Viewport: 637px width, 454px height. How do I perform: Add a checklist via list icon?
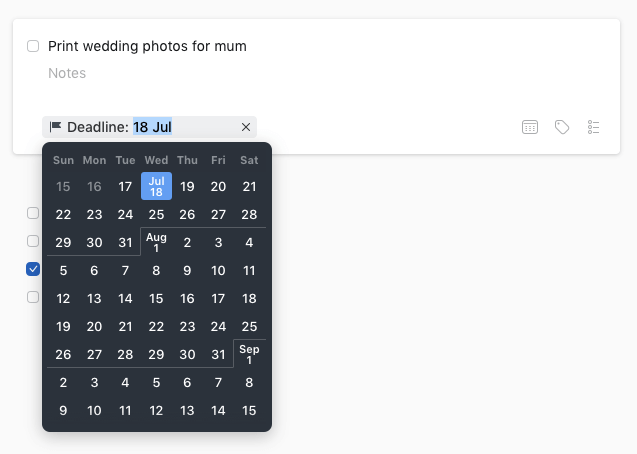[594, 127]
